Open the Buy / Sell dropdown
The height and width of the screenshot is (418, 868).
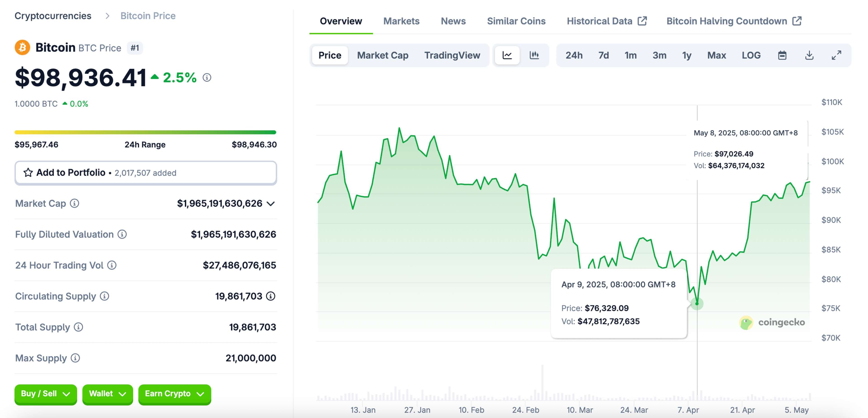[45, 394]
